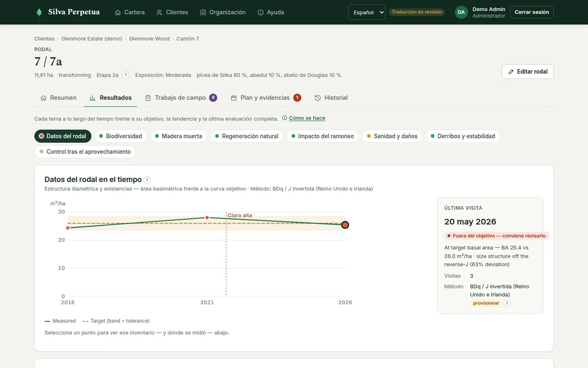The height and width of the screenshot is (368, 588).
Task: Open the Ayuda help menu item
Action: [270, 12]
